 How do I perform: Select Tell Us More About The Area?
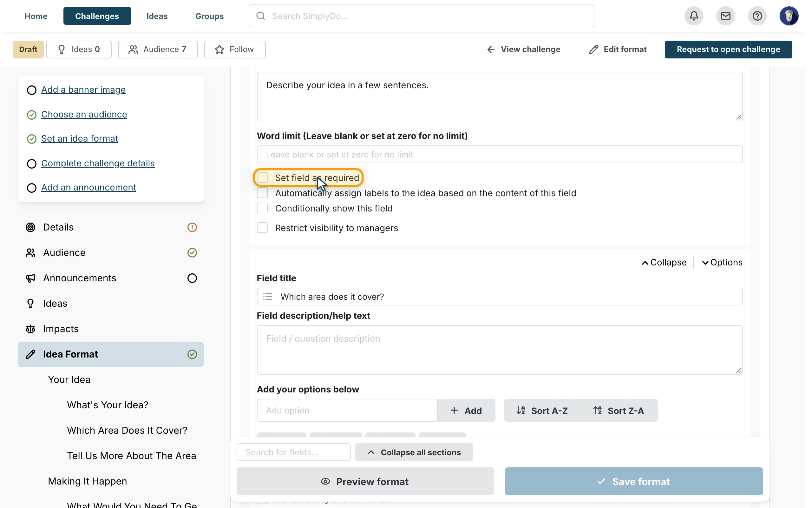coord(132,456)
